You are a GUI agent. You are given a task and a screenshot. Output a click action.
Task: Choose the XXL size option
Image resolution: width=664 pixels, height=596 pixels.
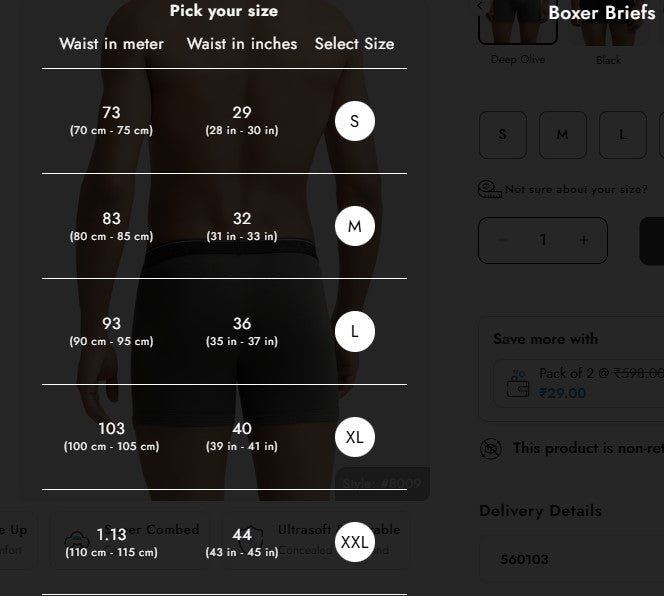(x=354, y=542)
